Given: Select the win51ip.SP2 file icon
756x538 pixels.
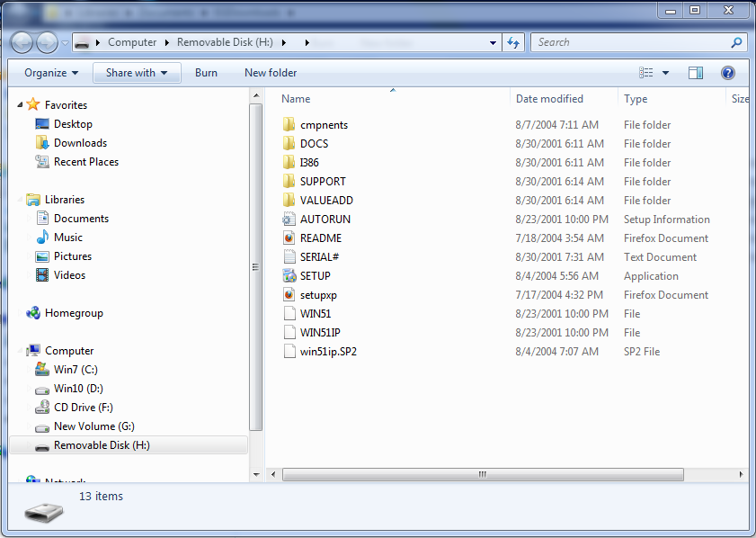Looking at the screenshot, I should coord(289,351).
